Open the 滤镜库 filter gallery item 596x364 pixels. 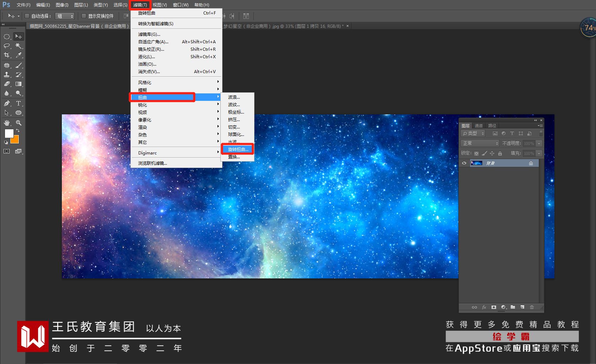(x=176, y=34)
